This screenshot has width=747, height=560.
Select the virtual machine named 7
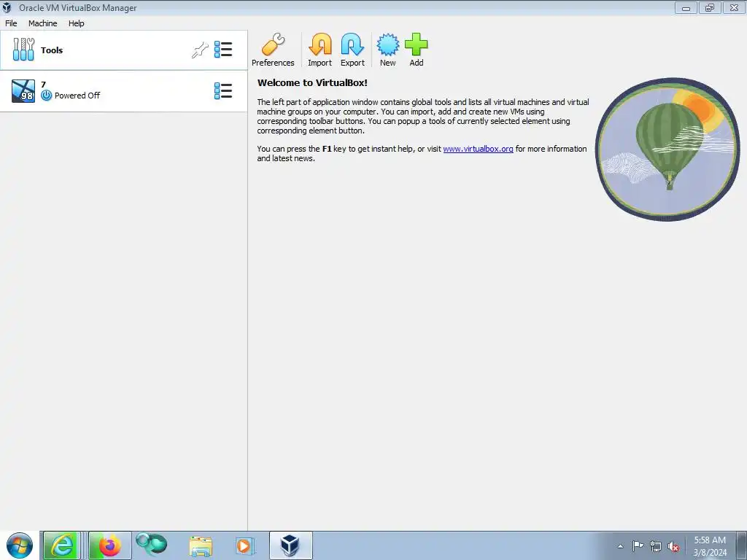click(x=124, y=91)
